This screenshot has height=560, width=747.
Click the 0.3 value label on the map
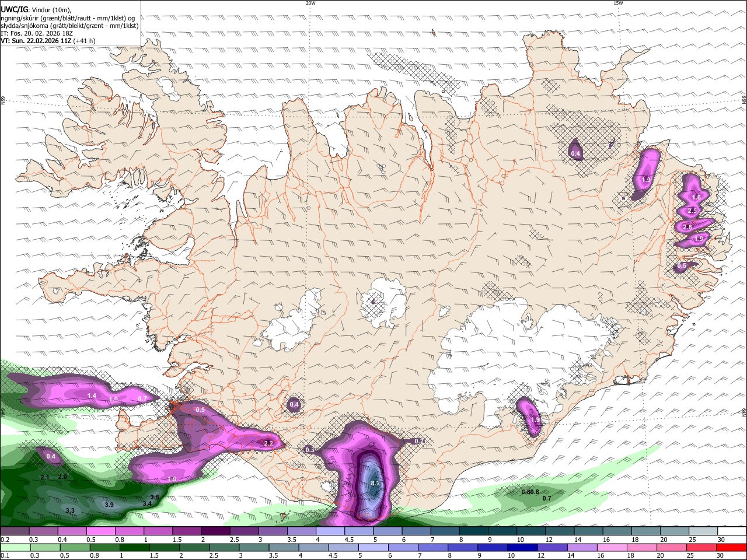point(310,450)
